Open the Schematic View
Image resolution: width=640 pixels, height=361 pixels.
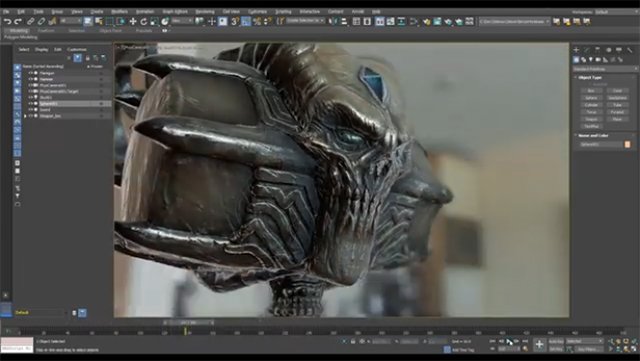(401, 21)
